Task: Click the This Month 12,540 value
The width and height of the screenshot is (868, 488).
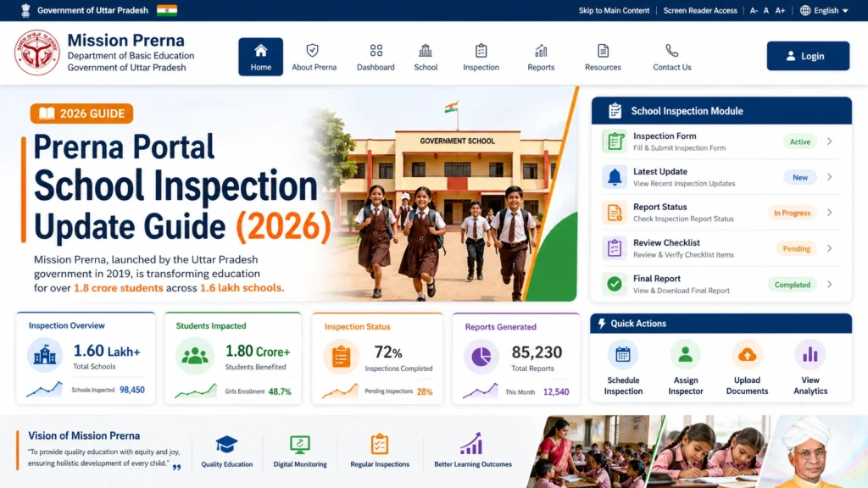Action: (x=556, y=391)
